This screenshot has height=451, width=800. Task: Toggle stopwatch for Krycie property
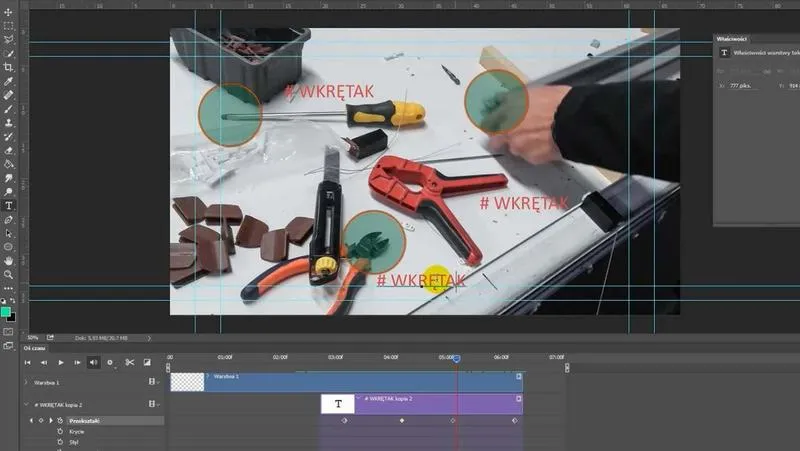(x=60, y=431)
